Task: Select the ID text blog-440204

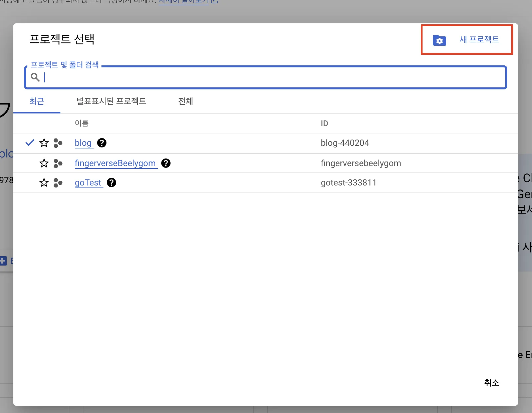Action: 345,143
